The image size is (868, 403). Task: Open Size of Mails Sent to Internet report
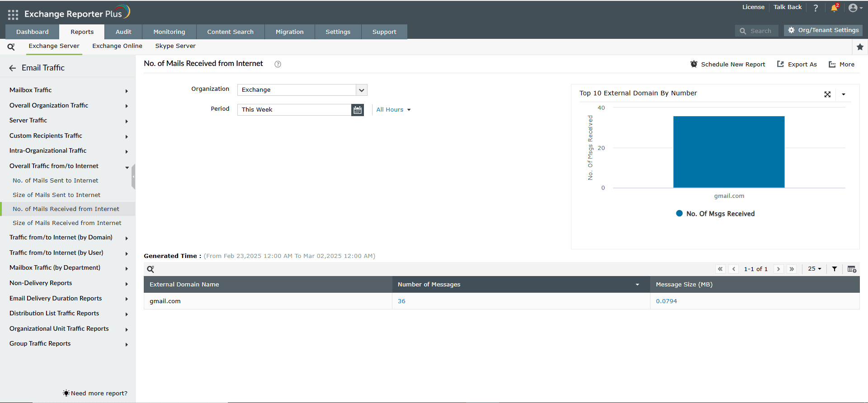pos(57,195)
